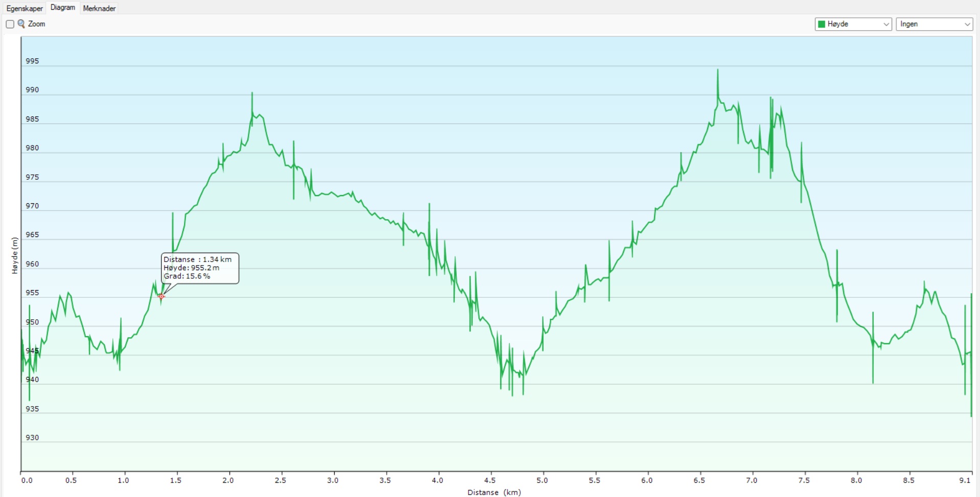Click the arrow on the Høyde combo box
This screenshot has height=497, width=980.
886,24
